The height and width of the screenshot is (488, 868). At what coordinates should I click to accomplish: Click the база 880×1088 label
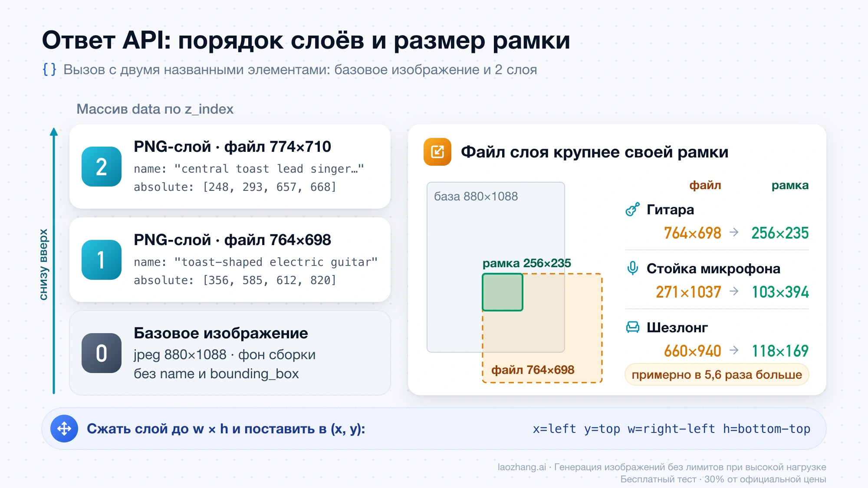pos(476,197)
